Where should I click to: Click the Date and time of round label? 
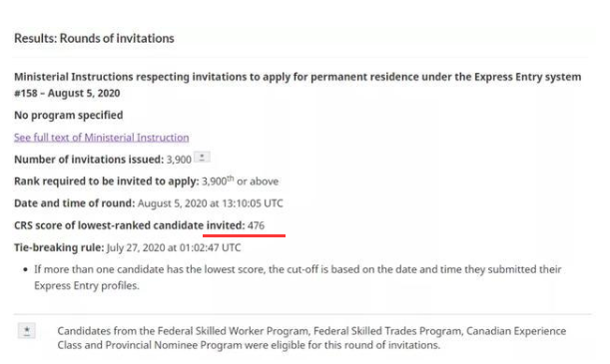tap(74, 203)
